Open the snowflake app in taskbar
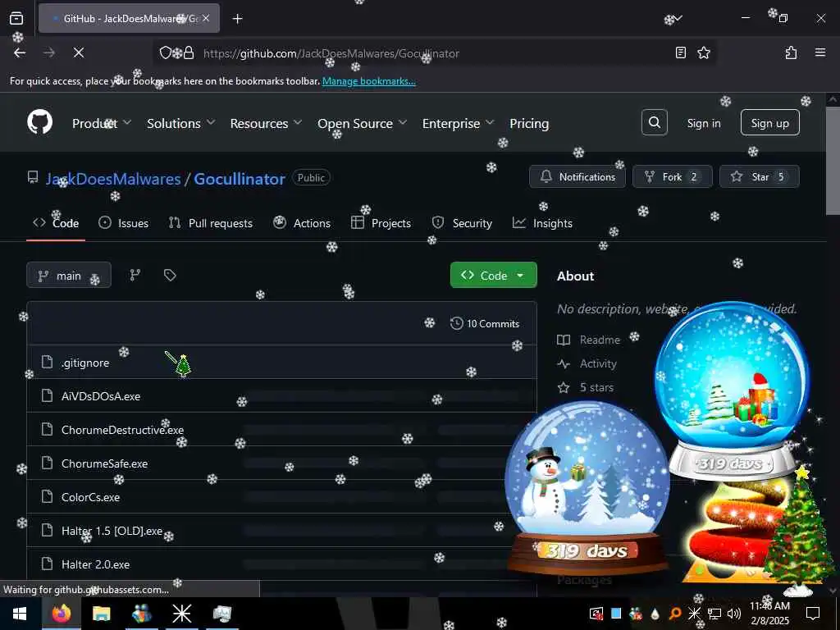This screenshot has width=840, height=630. coord(181,614)
